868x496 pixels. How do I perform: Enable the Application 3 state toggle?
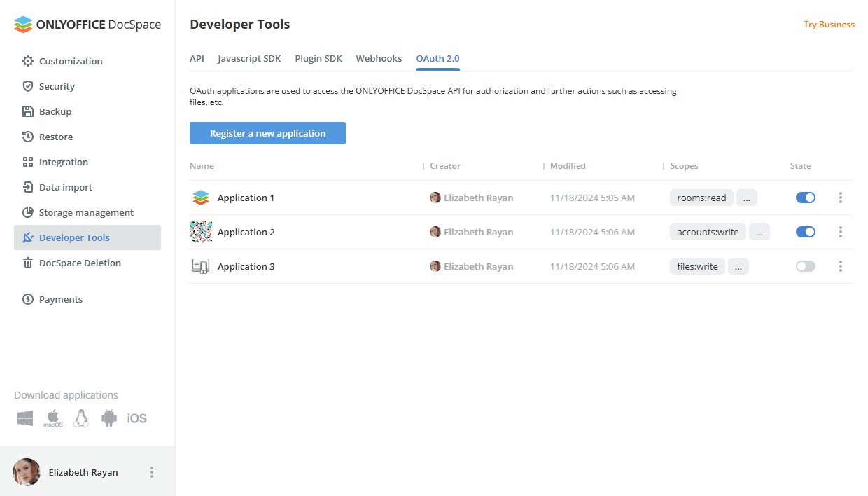pos(806,266)
